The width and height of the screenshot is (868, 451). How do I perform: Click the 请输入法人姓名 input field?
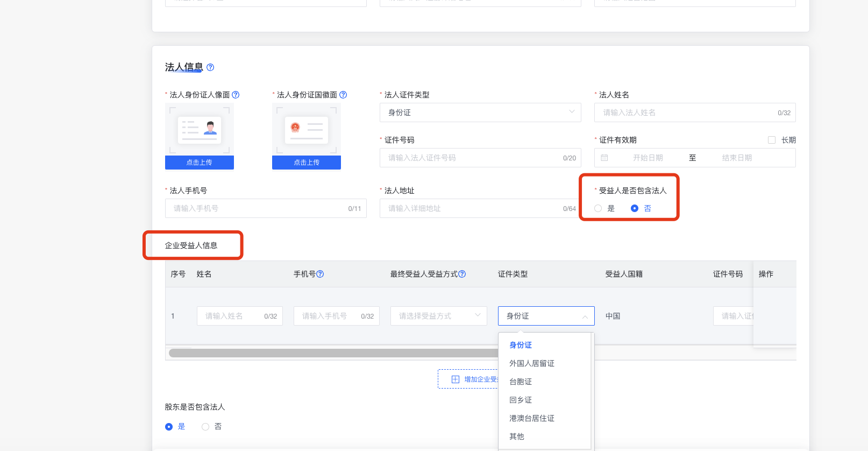(688, 112)
